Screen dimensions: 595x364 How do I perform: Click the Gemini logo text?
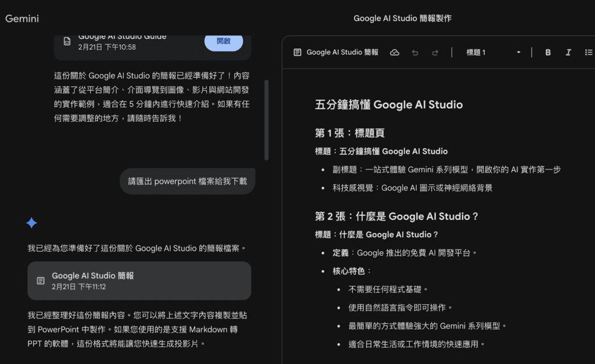point(22,19)
